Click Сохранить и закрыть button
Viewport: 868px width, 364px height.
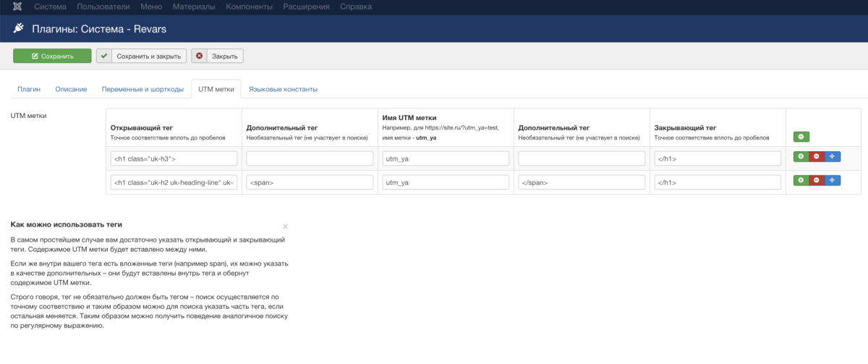(x=142, y=56)
